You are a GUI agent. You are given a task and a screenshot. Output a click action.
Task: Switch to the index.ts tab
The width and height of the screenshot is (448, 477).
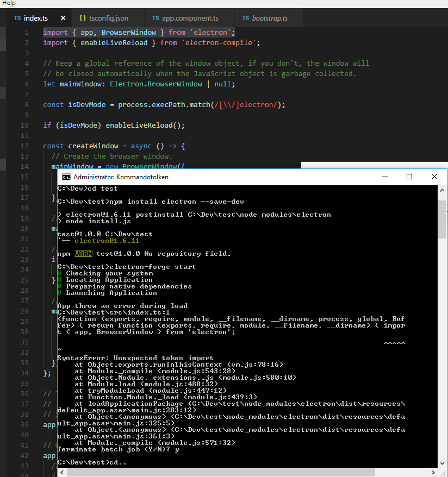coord(35,18)
